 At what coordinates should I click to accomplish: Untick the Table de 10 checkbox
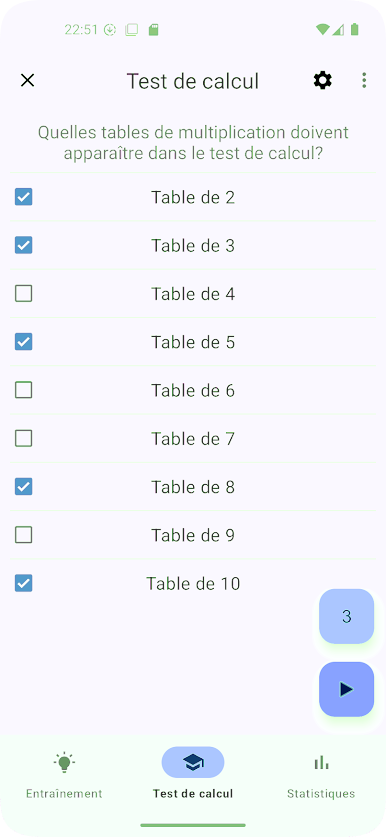23,583
